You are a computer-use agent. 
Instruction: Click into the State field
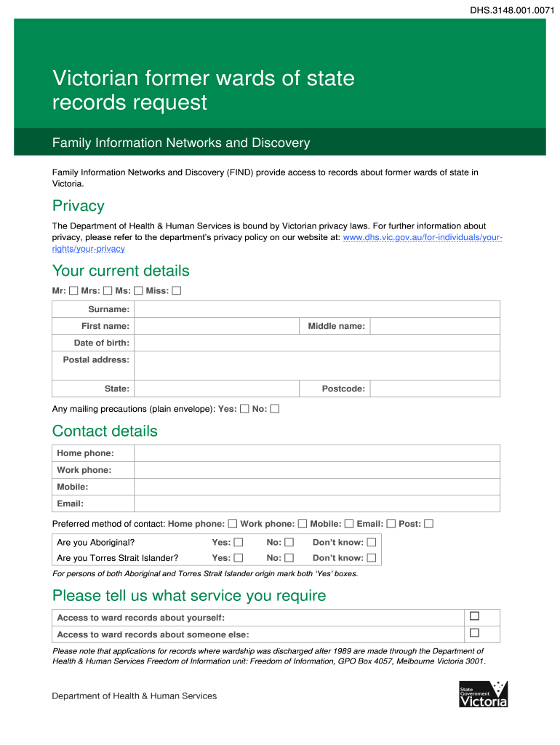pos(217,389)
